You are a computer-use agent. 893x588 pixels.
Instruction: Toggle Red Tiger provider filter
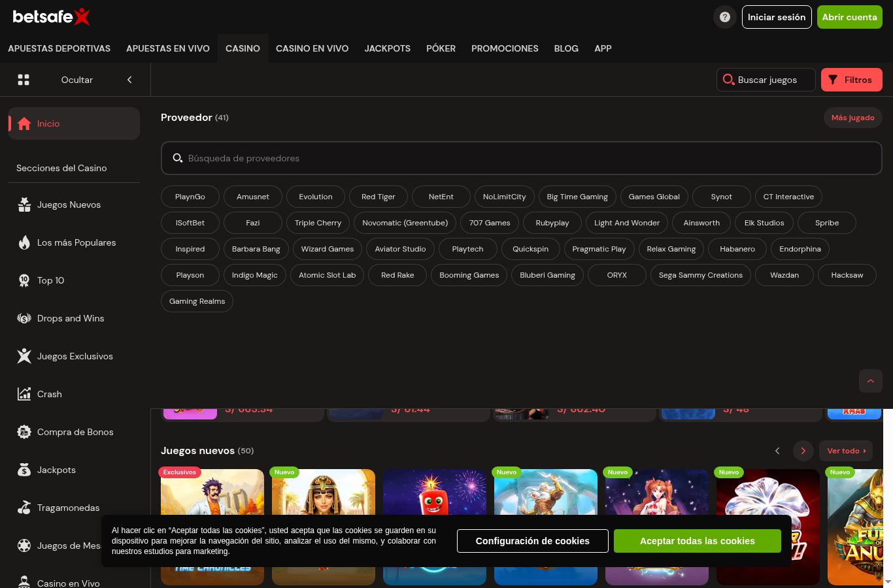coord(379,197)
